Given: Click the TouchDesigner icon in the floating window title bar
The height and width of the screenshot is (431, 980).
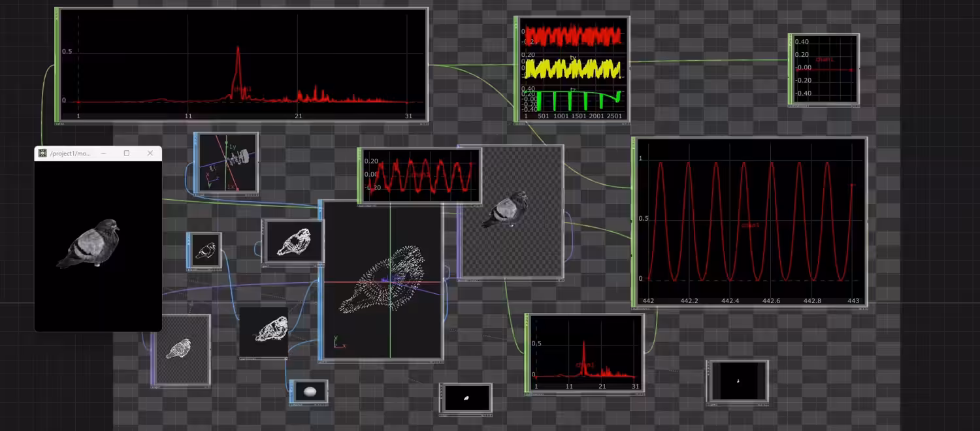Looking at the screenshot, I should tap(42, 153).
